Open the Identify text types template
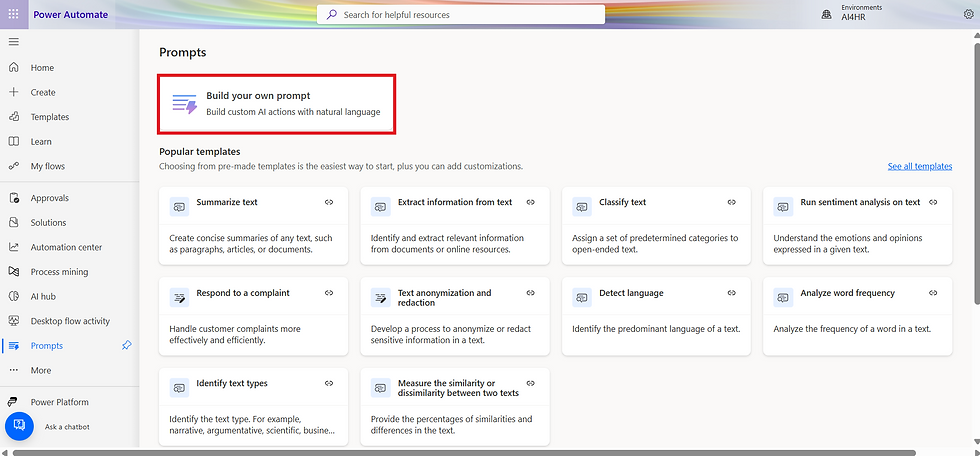Image resolution: width=980 pixels, height=456 pixels. point(254,407)
